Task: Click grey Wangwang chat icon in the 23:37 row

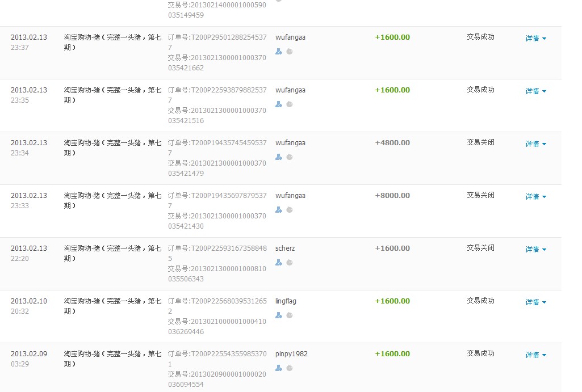Action: [289, 52]
